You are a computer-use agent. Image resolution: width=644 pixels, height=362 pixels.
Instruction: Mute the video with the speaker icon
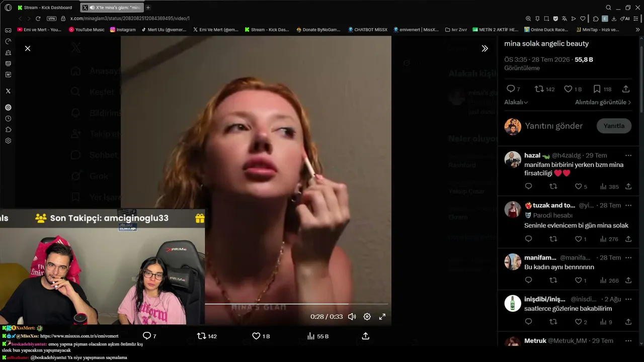pos(352,317)
